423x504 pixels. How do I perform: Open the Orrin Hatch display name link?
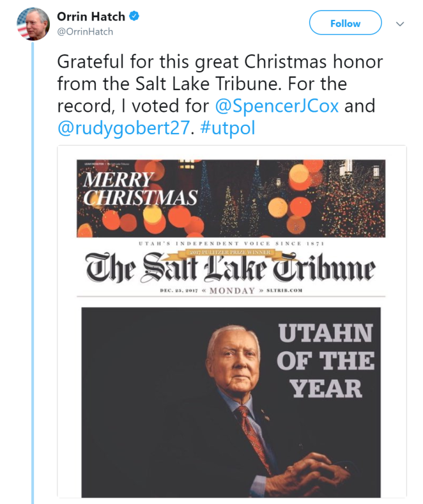click(x=90, y=17)
